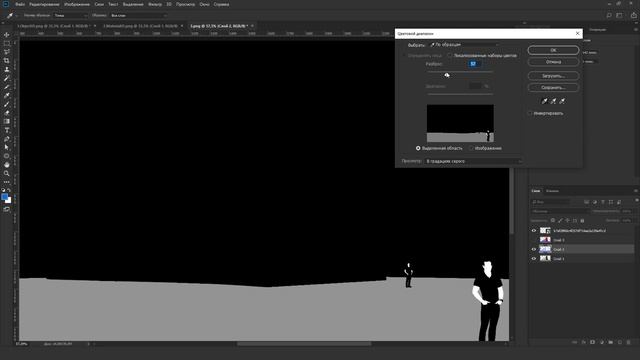This screenshot has height=360, width=640.
Task: Filter layers by pixel layers icon
Action: 587,202
